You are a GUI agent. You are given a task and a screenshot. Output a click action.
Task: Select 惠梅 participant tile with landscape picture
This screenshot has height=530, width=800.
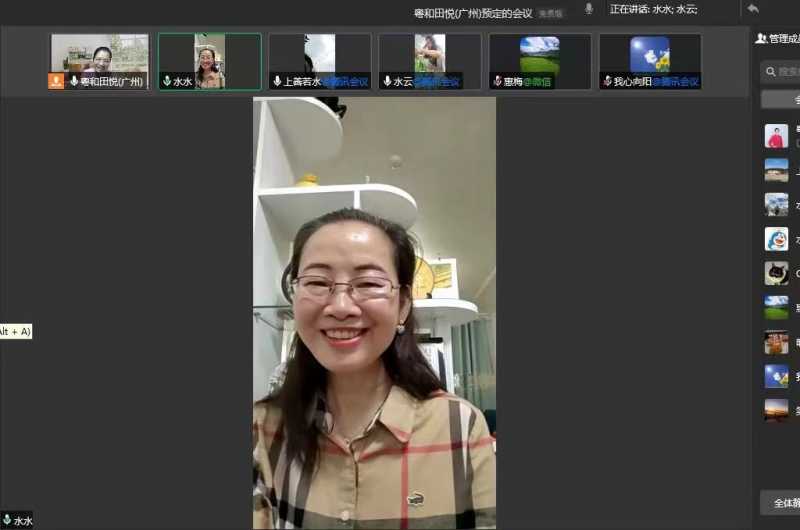pyautogui.click(x=539, y=60)
